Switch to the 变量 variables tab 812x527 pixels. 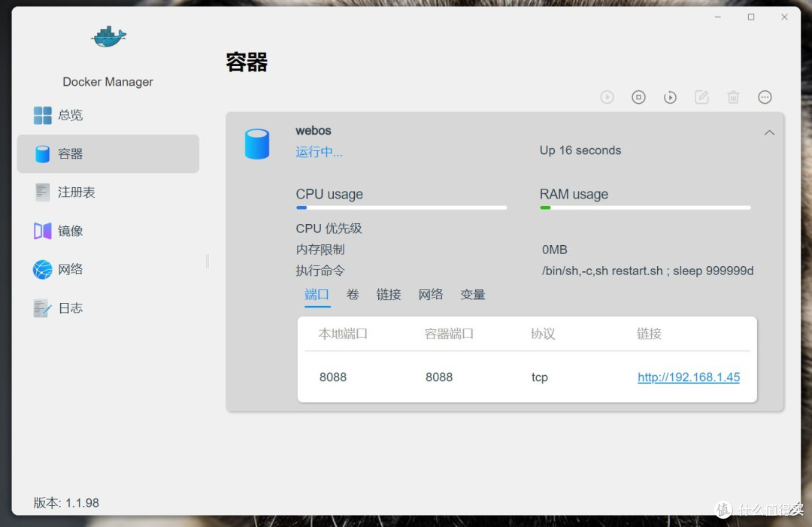(473, 295)
